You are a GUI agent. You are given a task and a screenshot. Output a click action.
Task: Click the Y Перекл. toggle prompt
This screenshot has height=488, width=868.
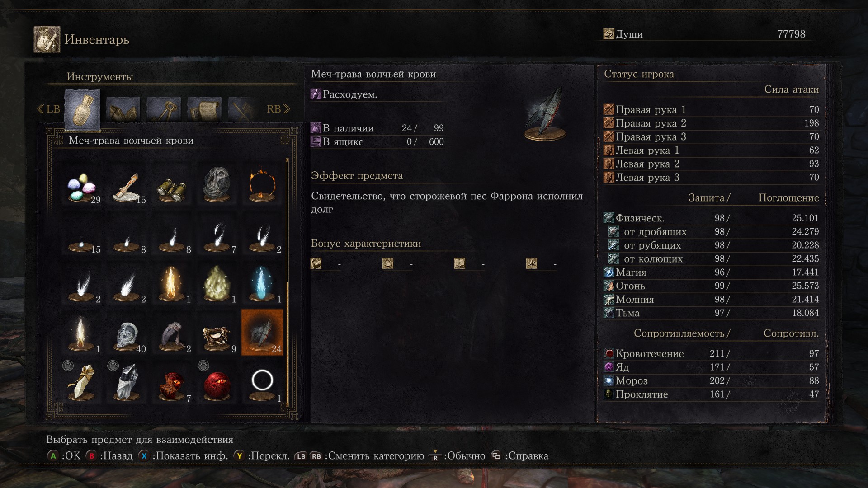point(261,455)
